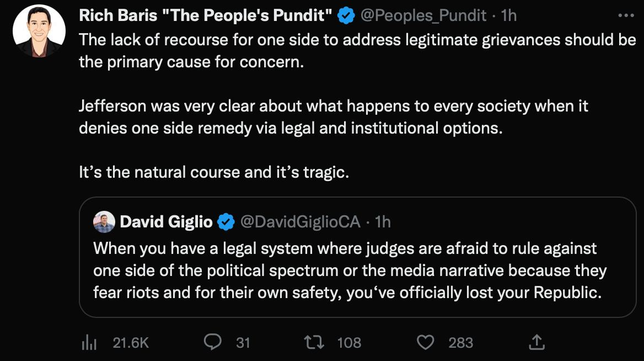The image size is (644, 361).
Task: Click the David Giglio display name
Action: point(166,222)
